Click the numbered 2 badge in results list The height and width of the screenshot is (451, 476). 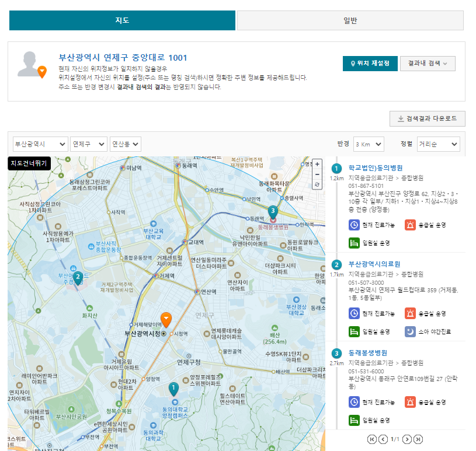point(336,265)
